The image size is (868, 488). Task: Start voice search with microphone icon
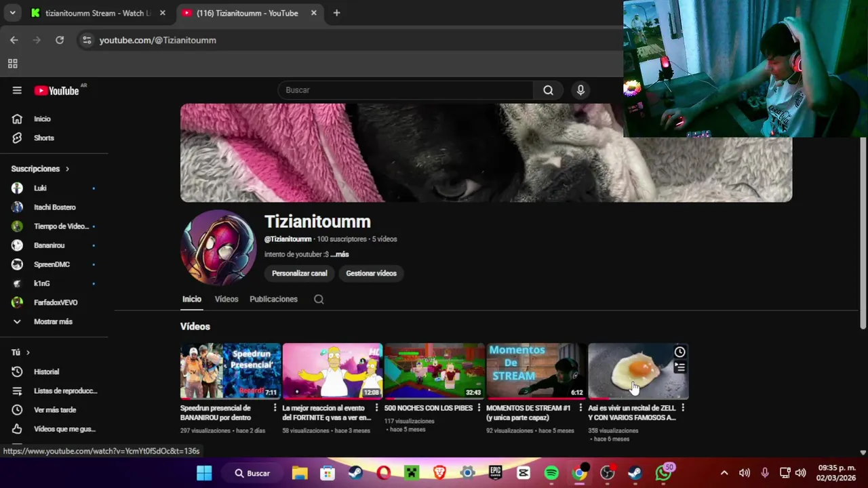click(580, 90)
